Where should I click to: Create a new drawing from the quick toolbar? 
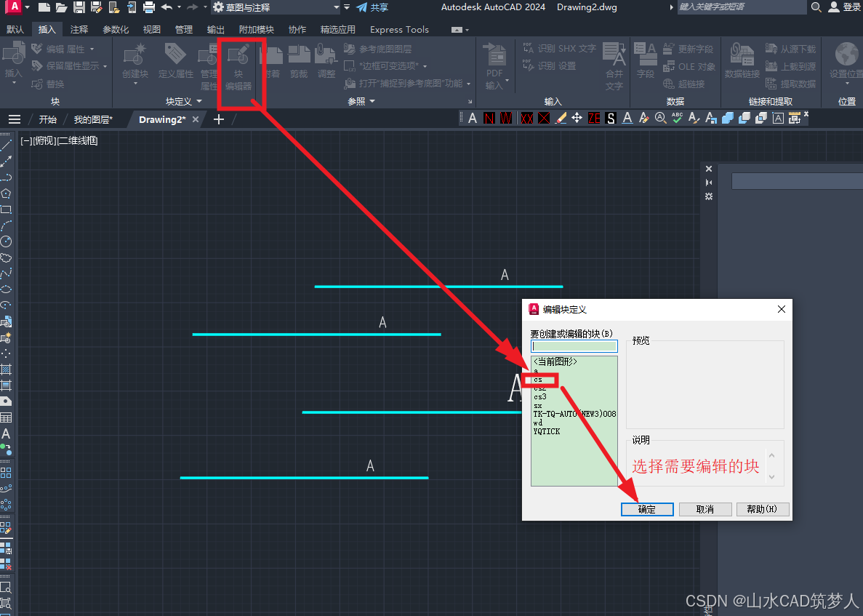(44, 7)
